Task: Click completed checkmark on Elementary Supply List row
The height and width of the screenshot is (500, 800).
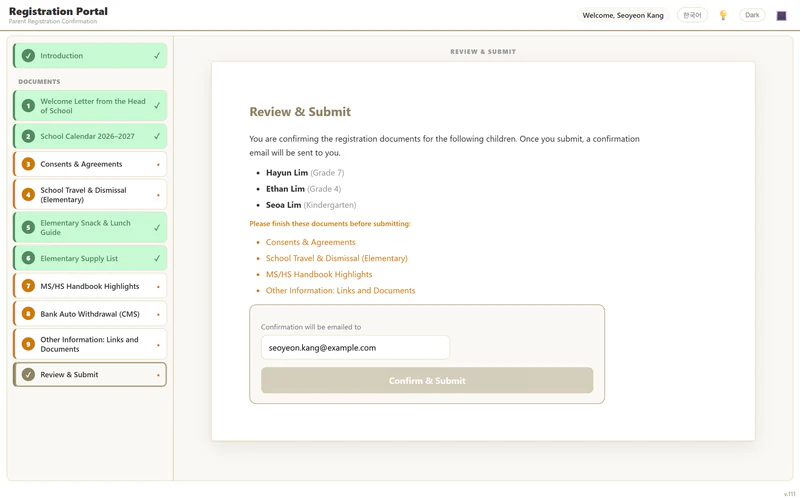Action: [x=157, y=258]
